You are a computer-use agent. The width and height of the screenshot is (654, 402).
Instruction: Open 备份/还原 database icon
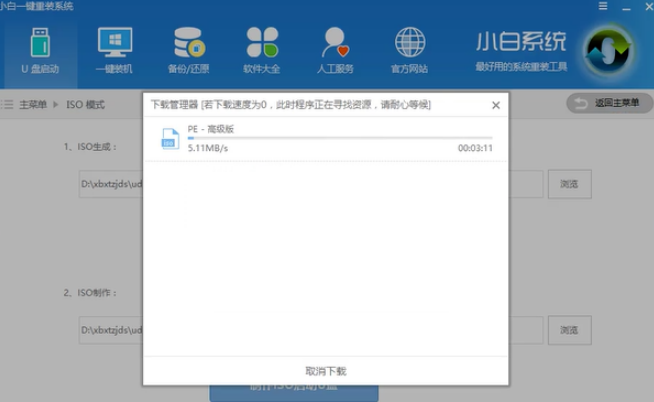[189, 44]
